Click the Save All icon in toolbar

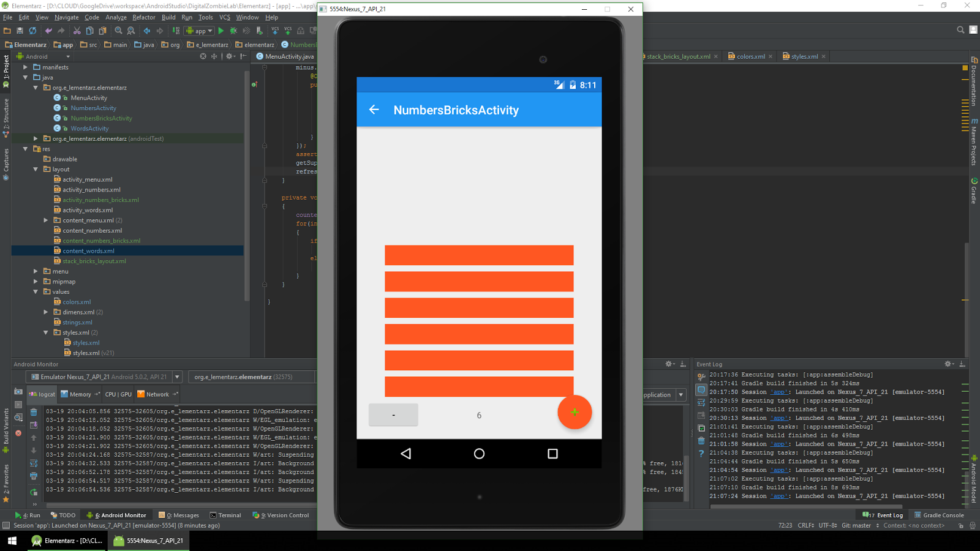tap(20, 31)
